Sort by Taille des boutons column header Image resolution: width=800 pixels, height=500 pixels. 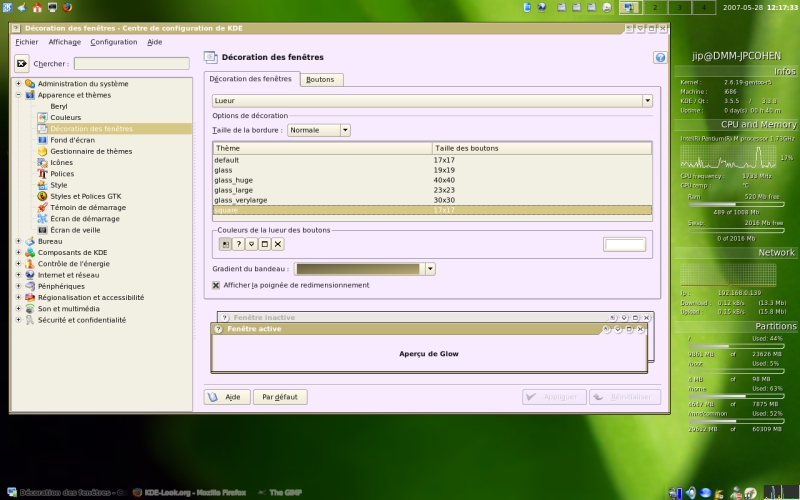[x=541, y=148]
